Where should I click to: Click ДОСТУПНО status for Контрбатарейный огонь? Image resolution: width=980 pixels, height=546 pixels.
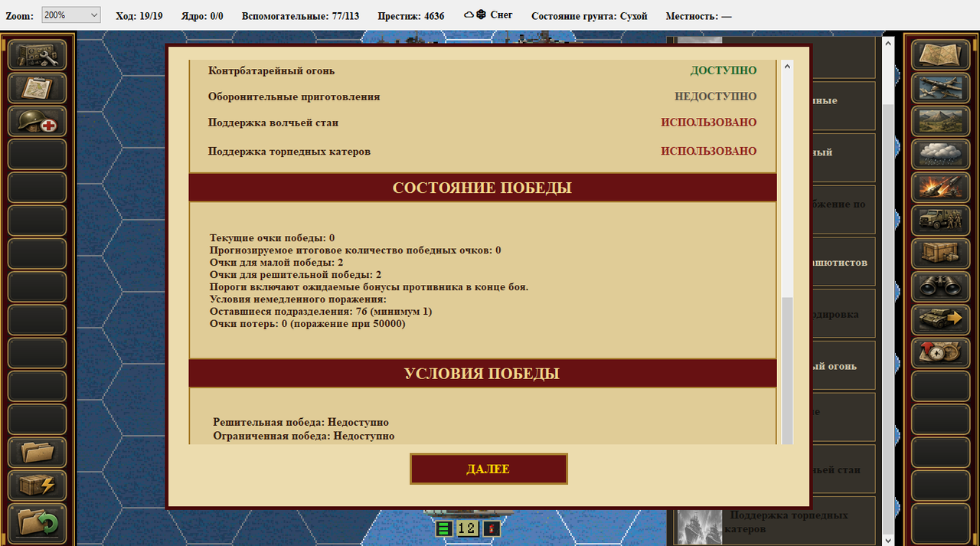[x=724, y=70]
